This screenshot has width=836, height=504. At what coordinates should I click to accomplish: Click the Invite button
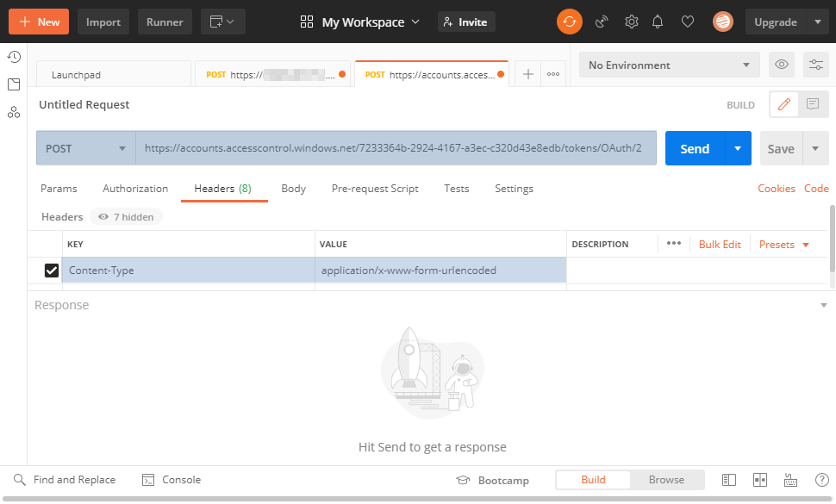click(x=466, y=22)
